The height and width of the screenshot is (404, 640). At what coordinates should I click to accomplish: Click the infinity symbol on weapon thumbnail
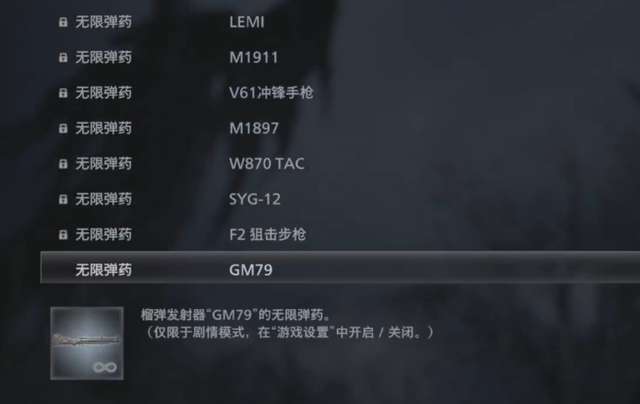pyautogui.click(x=105, y=367)
